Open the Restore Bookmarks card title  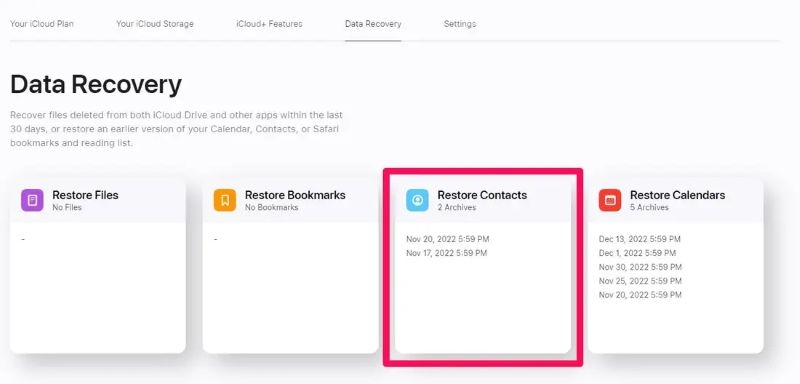point(295,195)
